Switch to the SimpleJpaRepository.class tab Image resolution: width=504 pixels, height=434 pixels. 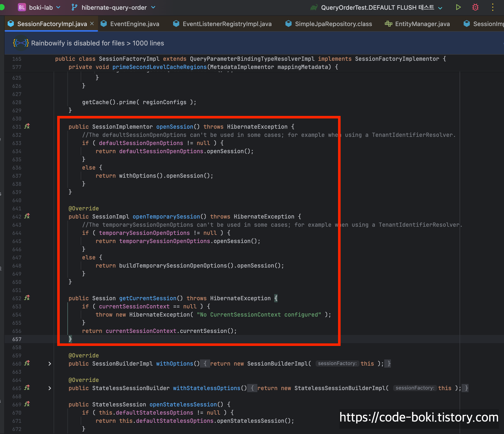tap(333, 24)
